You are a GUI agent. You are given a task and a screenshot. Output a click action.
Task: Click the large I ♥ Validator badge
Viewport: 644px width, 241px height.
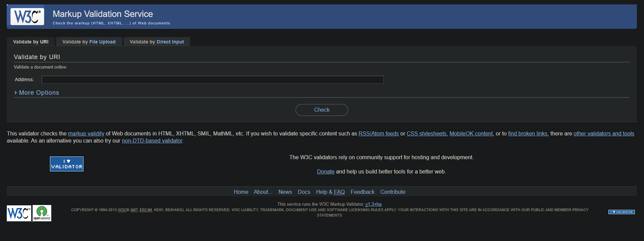click(x=67, y=164)
